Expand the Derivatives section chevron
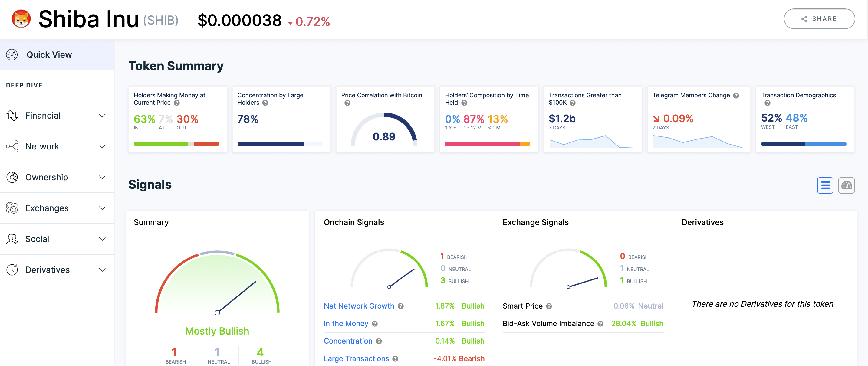Screen dimensions: 868x366 click(x=102, y=270)
